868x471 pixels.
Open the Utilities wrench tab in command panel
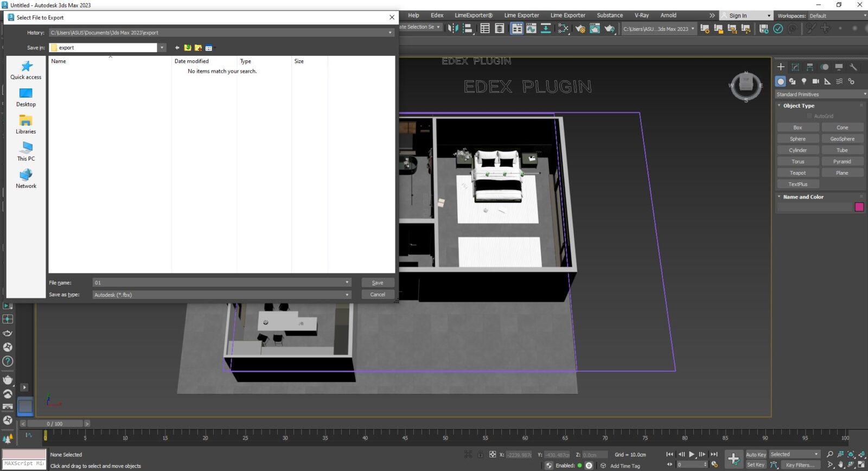click(853, 67)
